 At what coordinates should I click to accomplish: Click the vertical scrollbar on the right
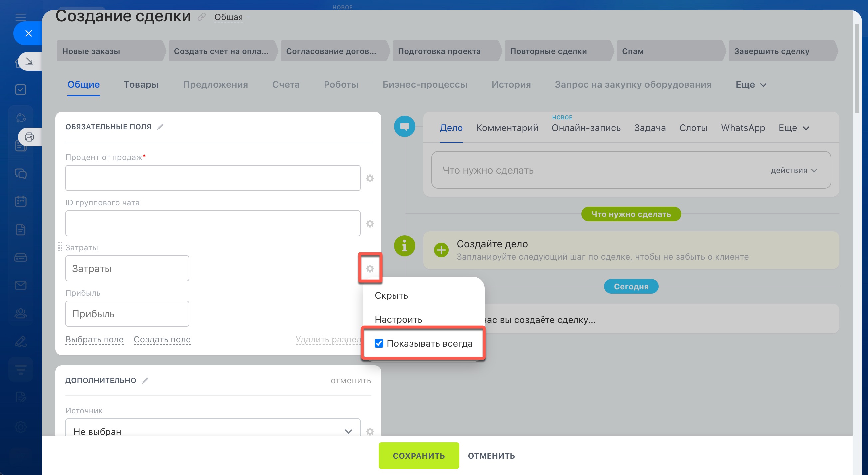click(857, 69)
